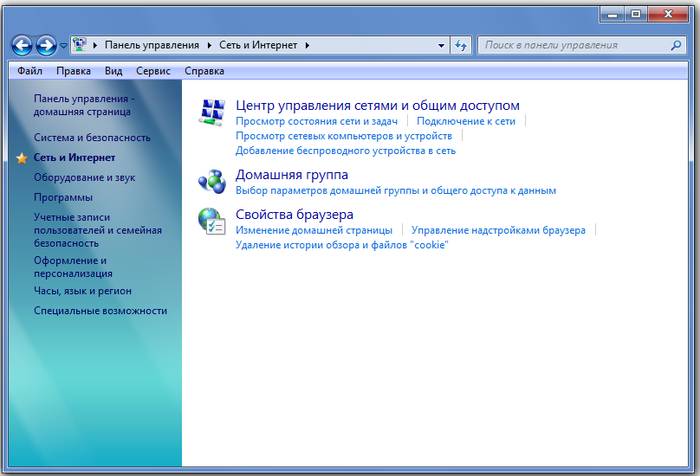Open the recent pages dropdown beside the Forward button
The height and width of the screenshot is (476, 700).
pos(63,46)
